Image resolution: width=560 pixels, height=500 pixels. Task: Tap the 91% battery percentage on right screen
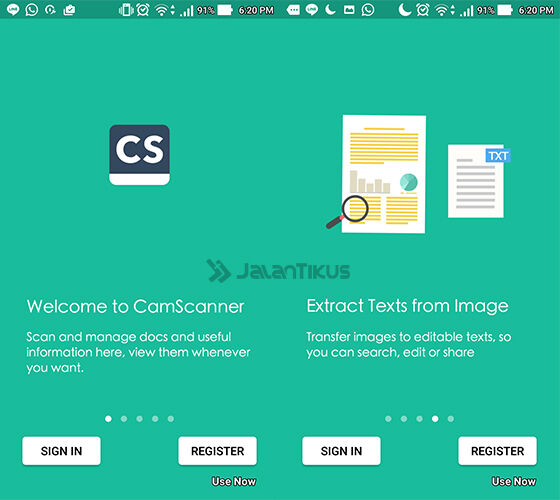pos(486,10)
